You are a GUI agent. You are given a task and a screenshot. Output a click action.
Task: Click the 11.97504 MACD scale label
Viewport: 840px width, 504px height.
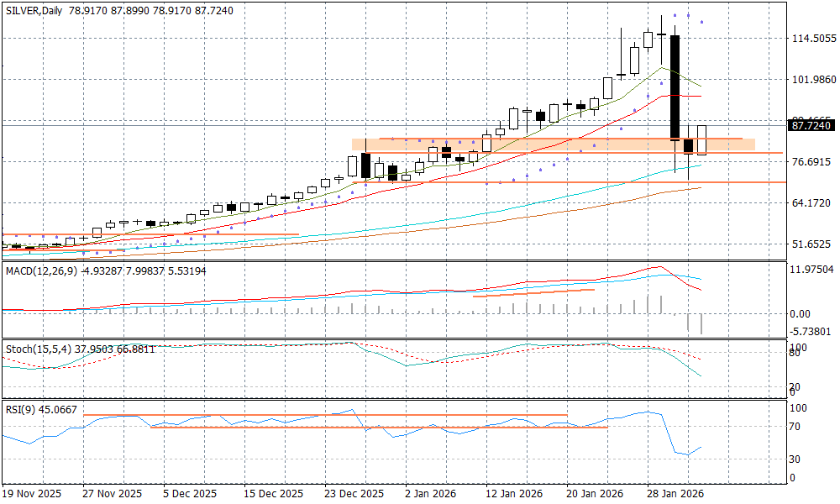(813, 270)
